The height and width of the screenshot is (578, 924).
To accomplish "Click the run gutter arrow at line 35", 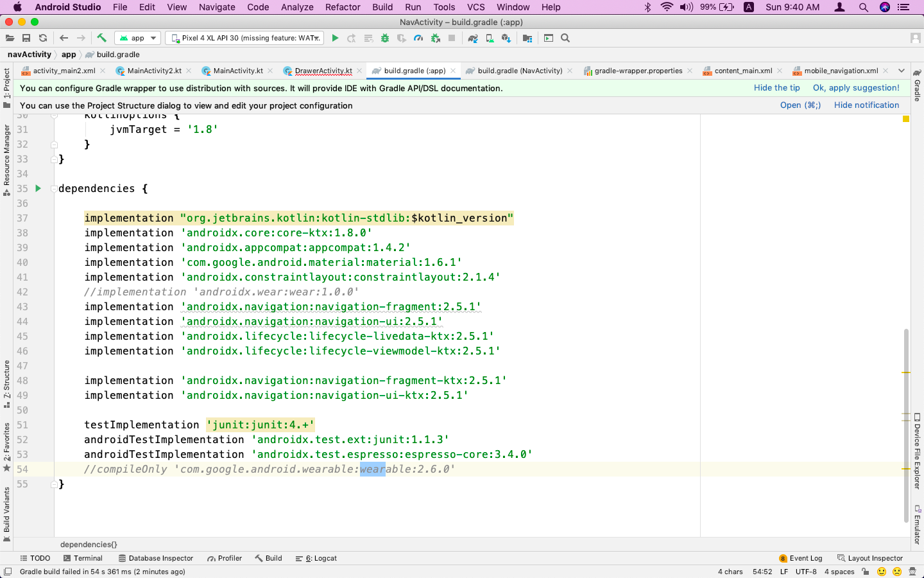I will click(x=38, y=188).
